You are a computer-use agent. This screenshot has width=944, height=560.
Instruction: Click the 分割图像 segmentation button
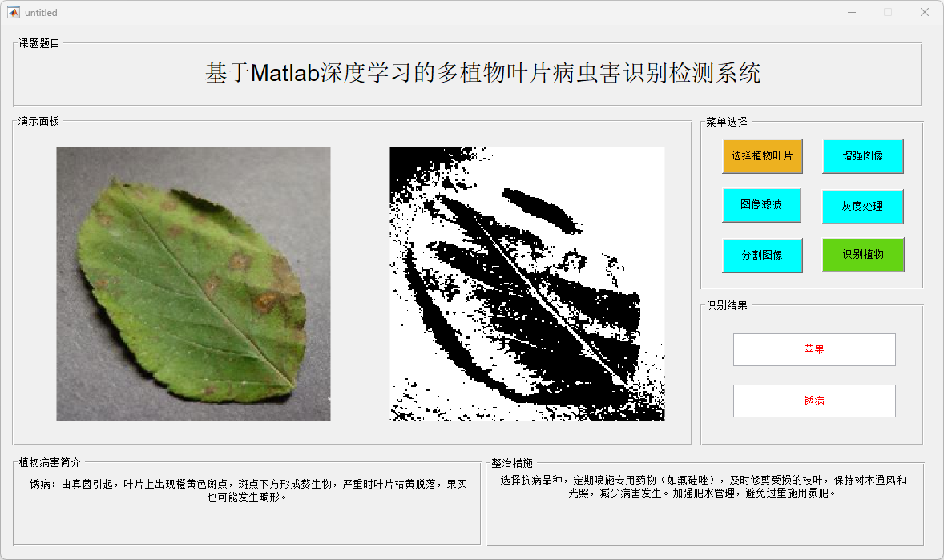point(762,256)
